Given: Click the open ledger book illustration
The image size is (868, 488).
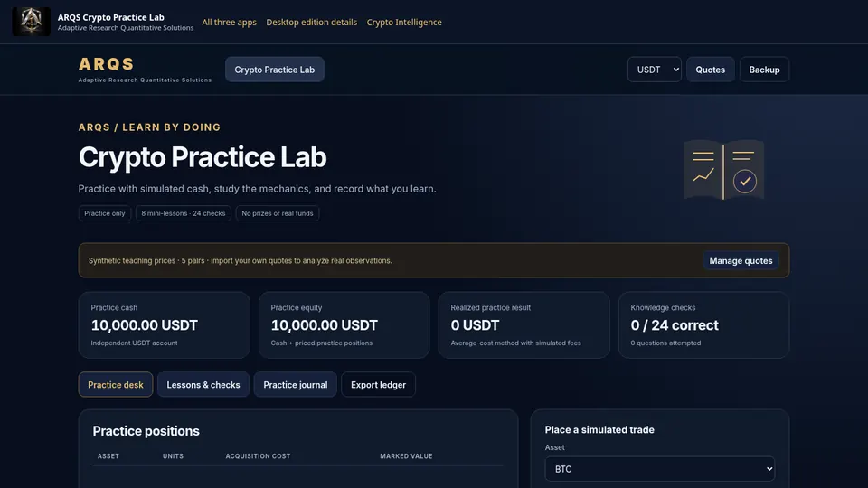Looking at the screenshot, I should (x=723, y=169).
